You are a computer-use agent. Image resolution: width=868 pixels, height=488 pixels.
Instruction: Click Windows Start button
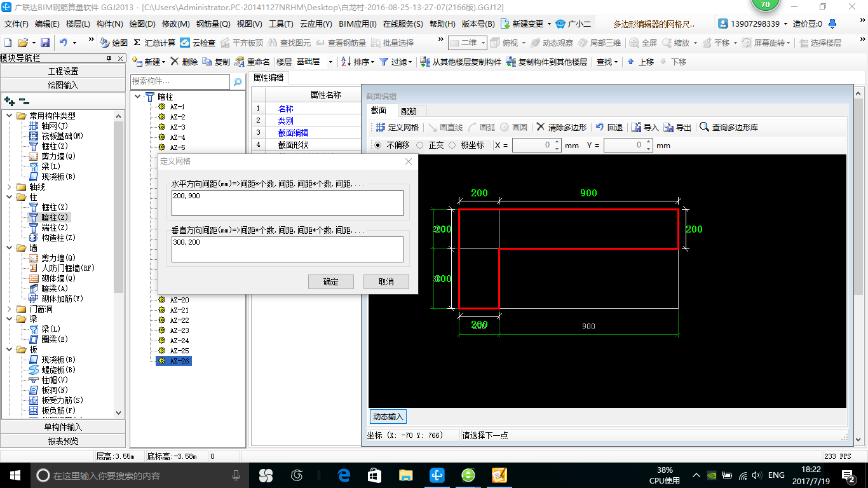coord(15,475)
